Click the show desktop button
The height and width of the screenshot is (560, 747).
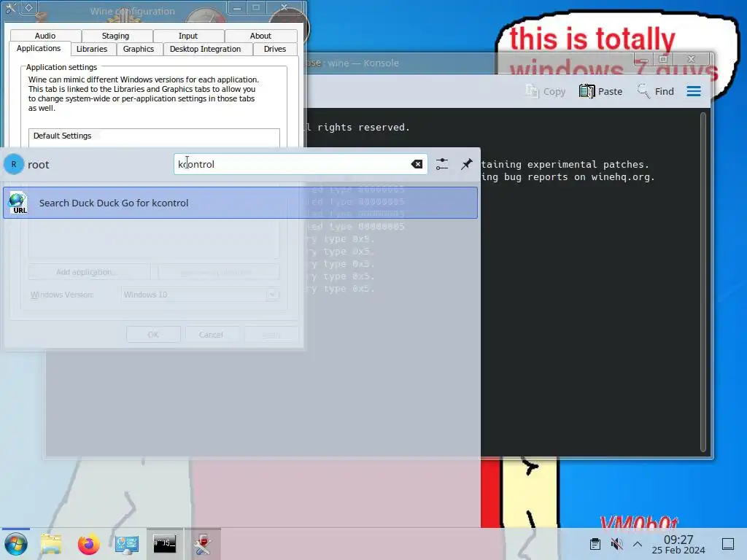pos(728,544)
